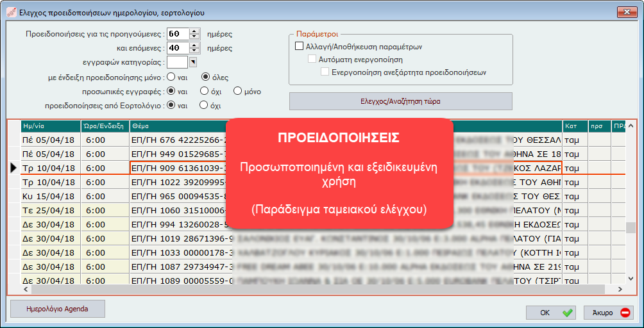Viewport: 644px width, 328px height.
Task: Click the horizontal scrollbar left arrow
Action: (x=26, y=289)
